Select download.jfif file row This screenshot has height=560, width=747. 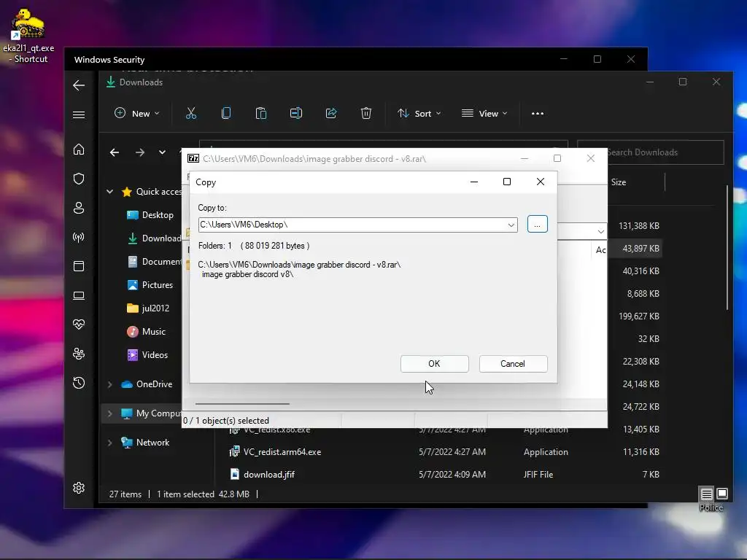tap(446, 475)
